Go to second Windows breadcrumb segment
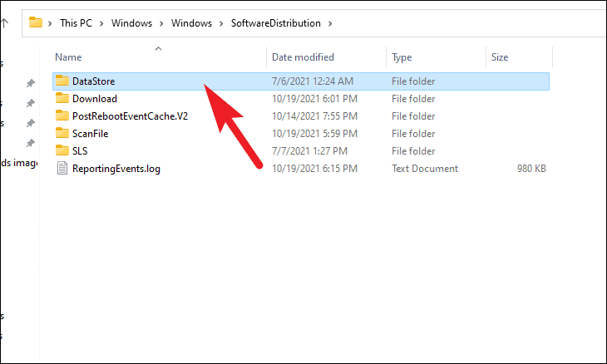 (191, 23)
